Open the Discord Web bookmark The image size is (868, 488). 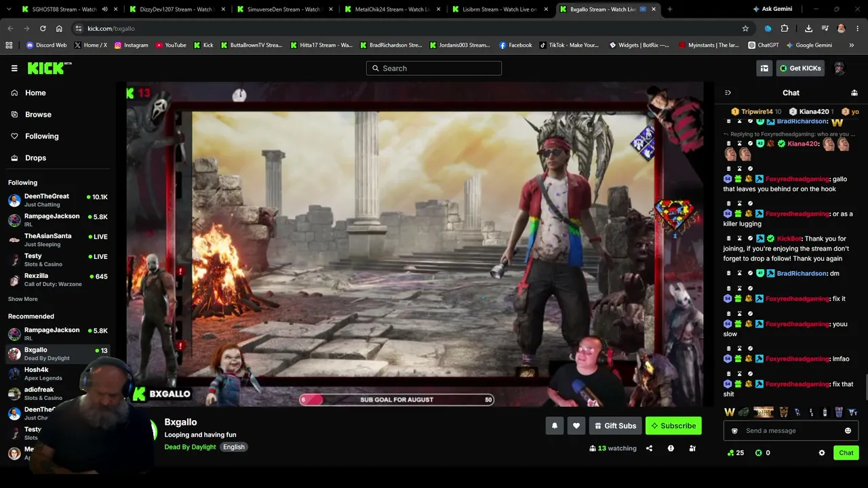pyautogui.click(x=46, y=45)
